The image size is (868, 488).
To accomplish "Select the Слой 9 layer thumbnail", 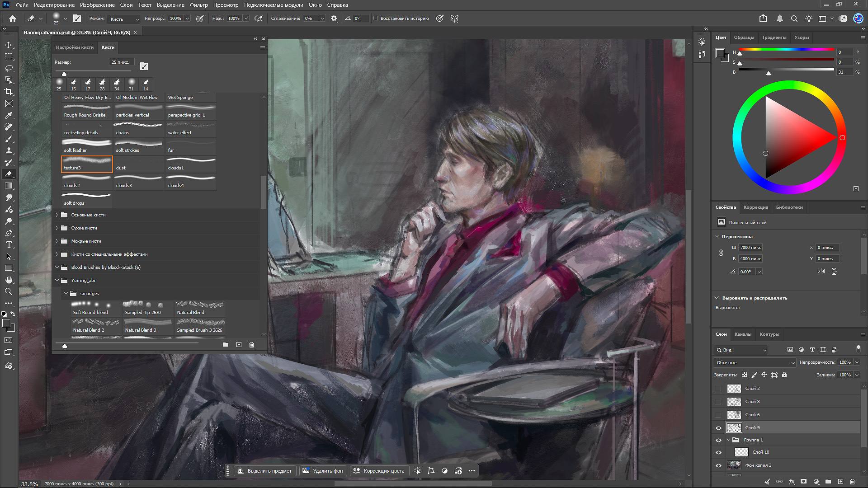I will click(734, 428).
